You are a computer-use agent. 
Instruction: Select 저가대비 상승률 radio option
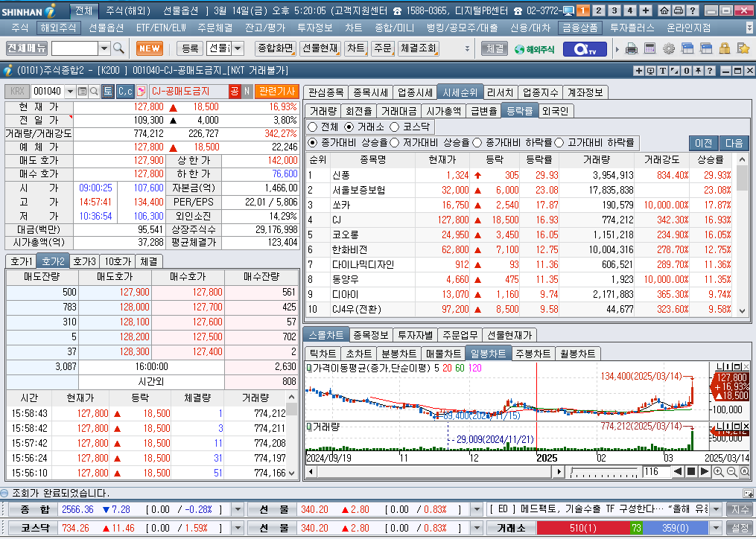[x=395, y=143]
